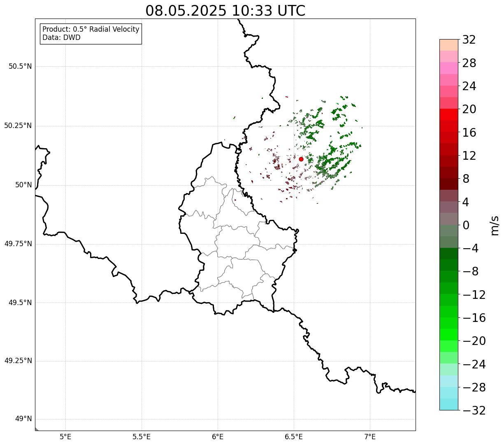Click the colorbar value −16
The image size is (504, 445).
(x=474, y=317)
